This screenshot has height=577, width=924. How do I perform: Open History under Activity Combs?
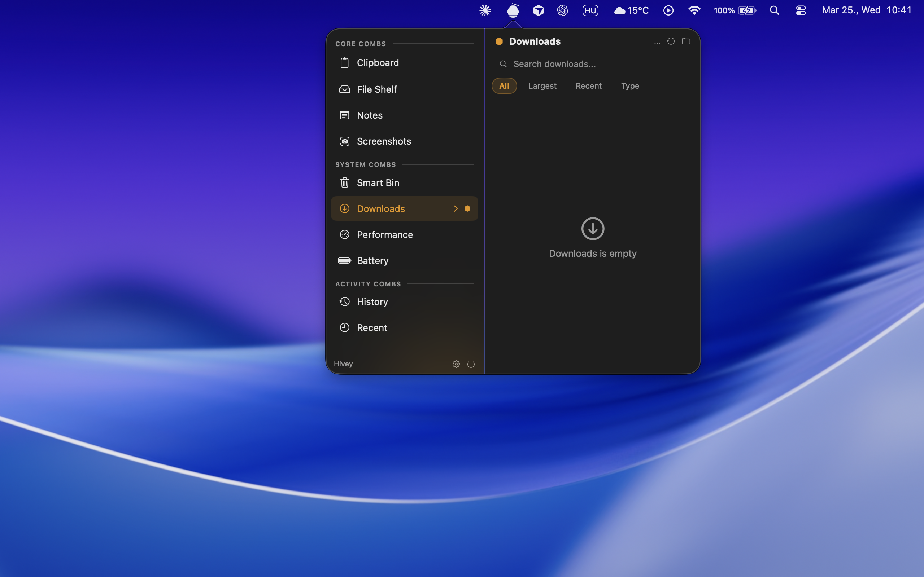[x=372, y=302]
